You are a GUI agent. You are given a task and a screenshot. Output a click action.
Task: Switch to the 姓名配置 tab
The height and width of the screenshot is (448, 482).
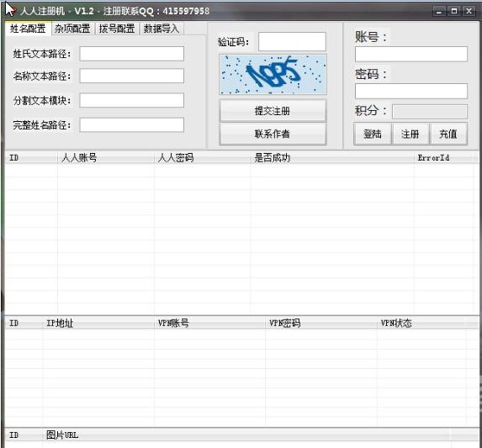28,29
